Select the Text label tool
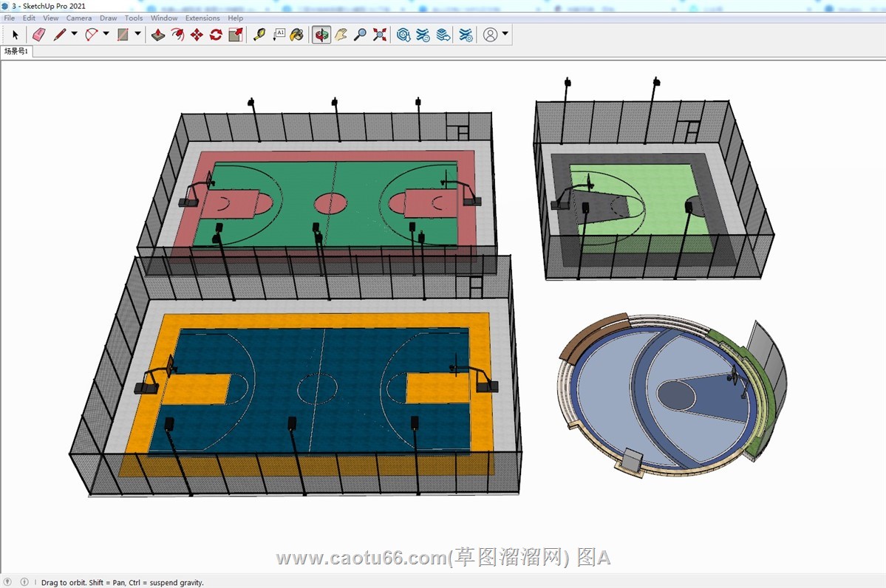The width and height of the screenshot is (886, 588). (279, 35)
